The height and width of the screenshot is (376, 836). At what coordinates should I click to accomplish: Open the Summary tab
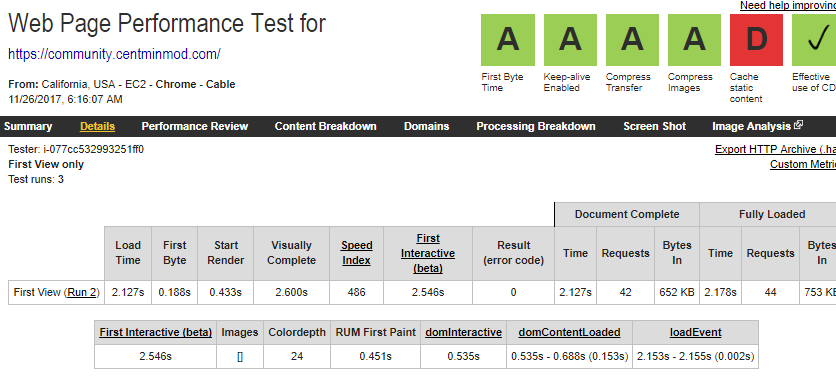(28, 126)
